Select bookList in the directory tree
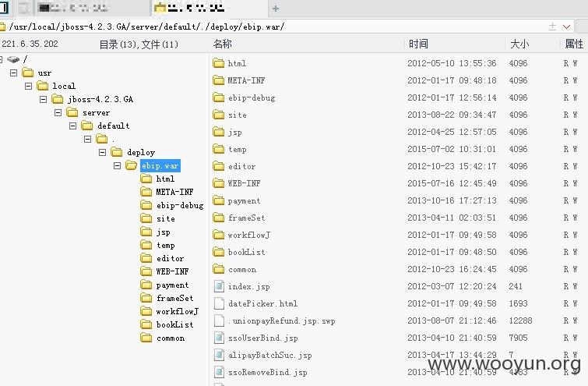The width and height of the screenshot is (588, 386). pyautogui.click(x=174, y=324)
